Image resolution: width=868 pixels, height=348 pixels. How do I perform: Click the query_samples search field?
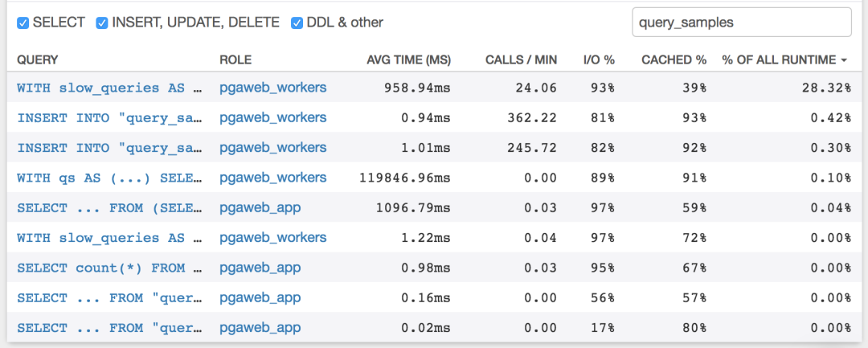click(741, 23)
